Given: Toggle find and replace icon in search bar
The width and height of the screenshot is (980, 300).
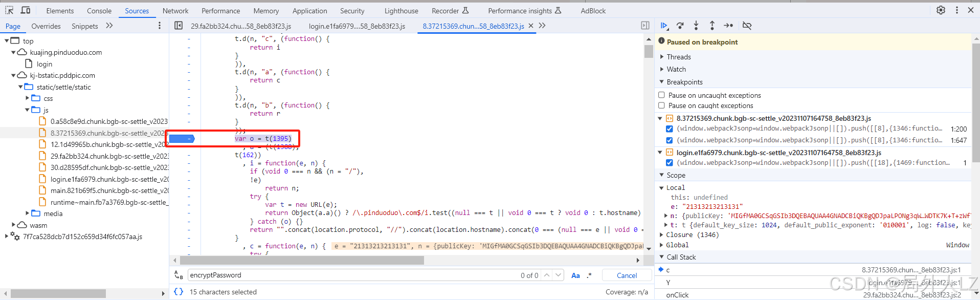Looking at the screenshot, I should [x=179, y=275].
